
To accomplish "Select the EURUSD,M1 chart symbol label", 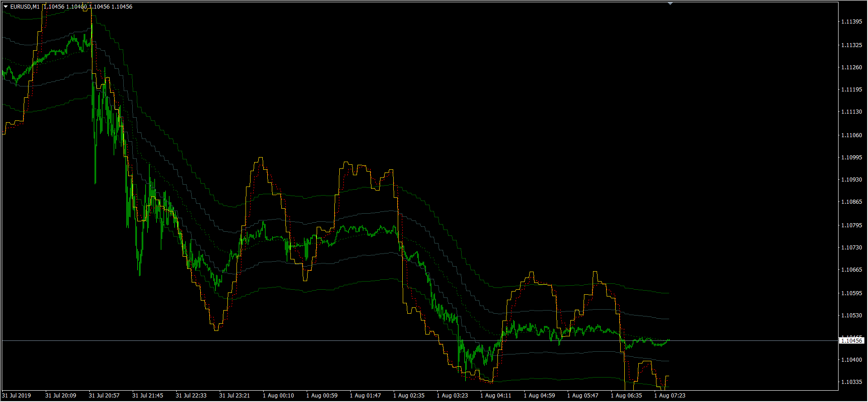I will (x=25, y=7).
